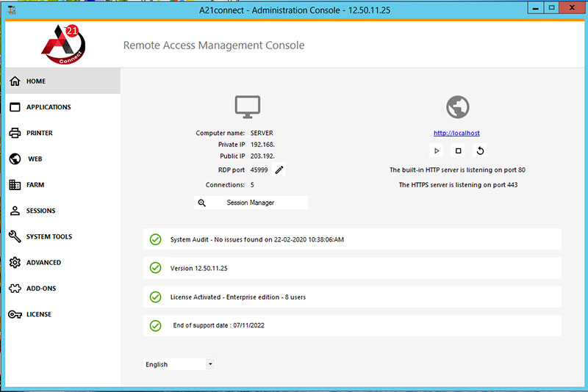Open the Applications section in the sidebar
Image resolution: width=588 pixels, height=392 pixels.
click(49, 107)
